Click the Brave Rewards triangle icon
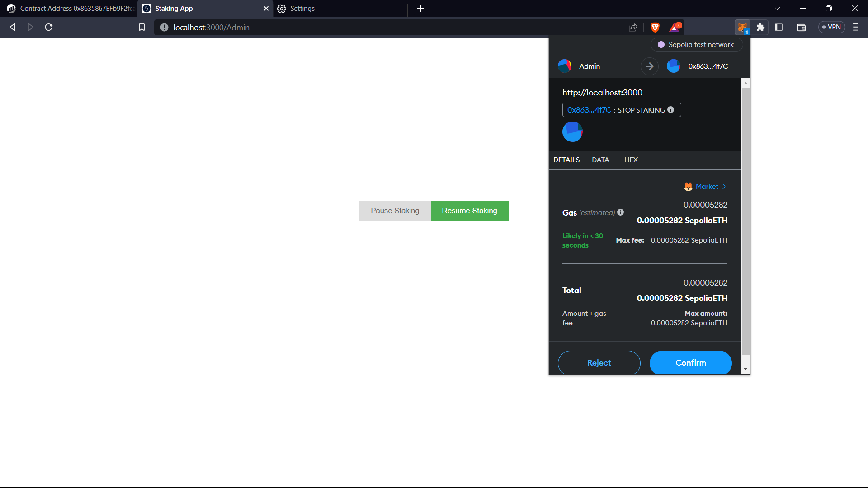The image size is (868, 488). [x=674, y=27]
